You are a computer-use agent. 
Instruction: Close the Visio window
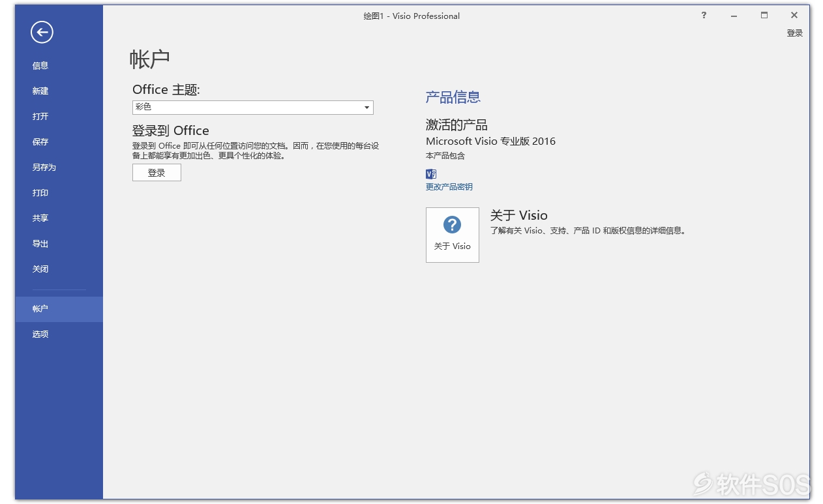(x=794, y=16)
